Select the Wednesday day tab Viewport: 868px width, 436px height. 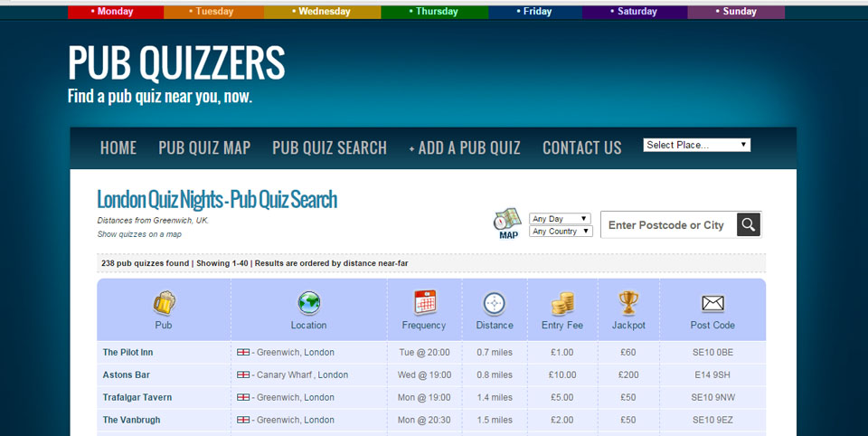(322, 12)
